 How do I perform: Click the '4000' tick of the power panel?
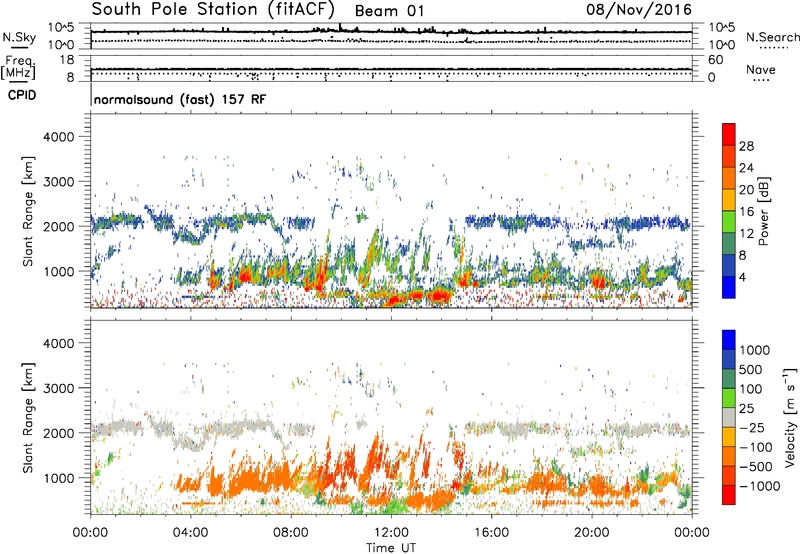click(x=58, y=137)
